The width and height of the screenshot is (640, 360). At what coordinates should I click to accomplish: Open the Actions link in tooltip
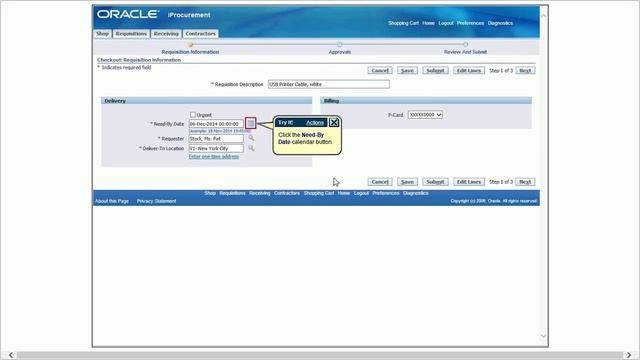(x=315, y=122)
